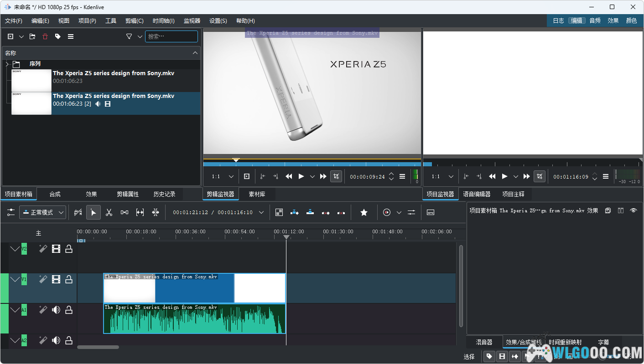Click the star favorite effects icon
The image size is (644, 364).
click(364, 212)
